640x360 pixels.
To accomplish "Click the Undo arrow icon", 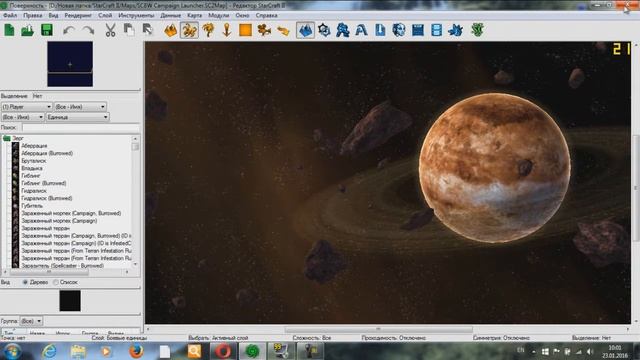I will 69,30.
